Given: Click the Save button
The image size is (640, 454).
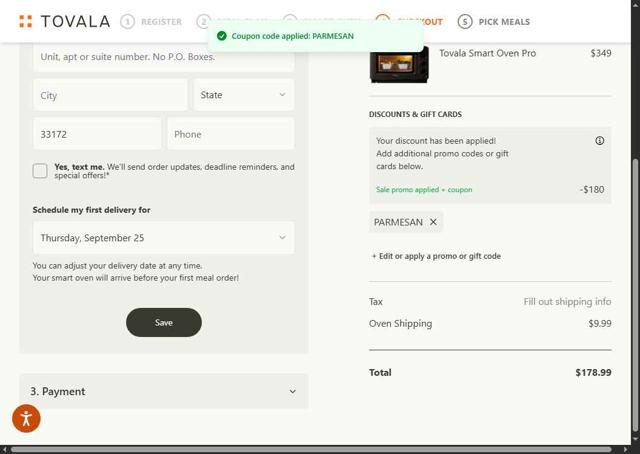Looking at the screenshot, I should tap(164, 322).
